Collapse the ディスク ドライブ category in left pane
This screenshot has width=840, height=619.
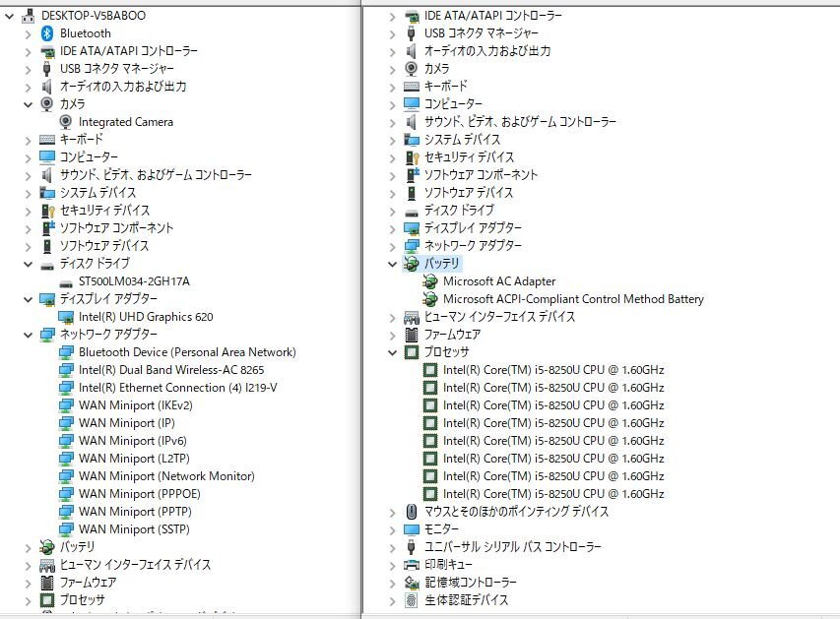28,264
